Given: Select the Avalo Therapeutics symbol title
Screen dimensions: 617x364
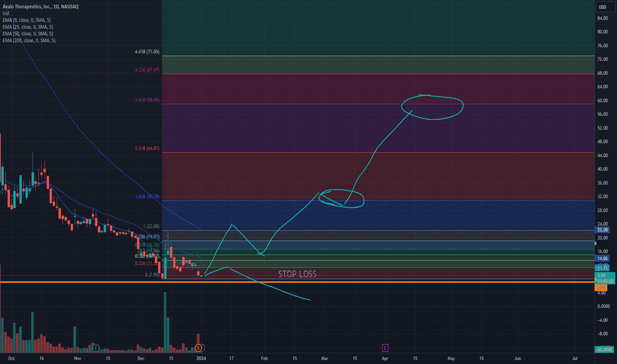Looking at the screenshot, I should [40, 7].
